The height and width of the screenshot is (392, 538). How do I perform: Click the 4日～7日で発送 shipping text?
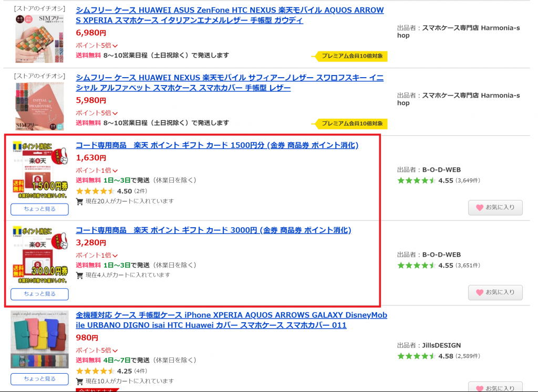(127, 360)
